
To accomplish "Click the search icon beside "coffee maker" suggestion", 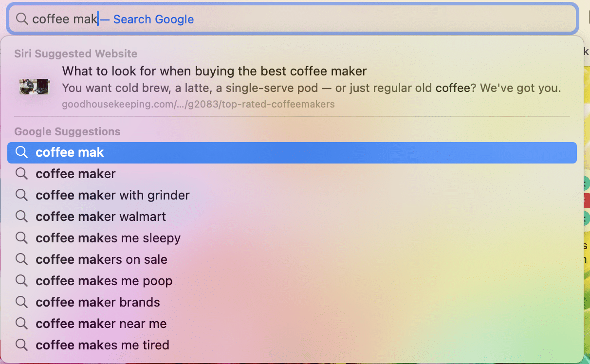I will click(x=21, y=174).
